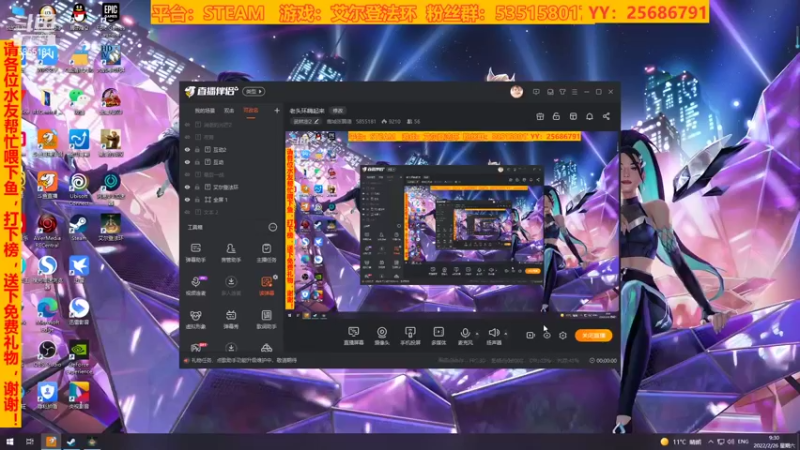This screenshot has height=450, width=800.
Task: Open the 主播任务 streamer tasks tool
Action: [x=266, y=253]
